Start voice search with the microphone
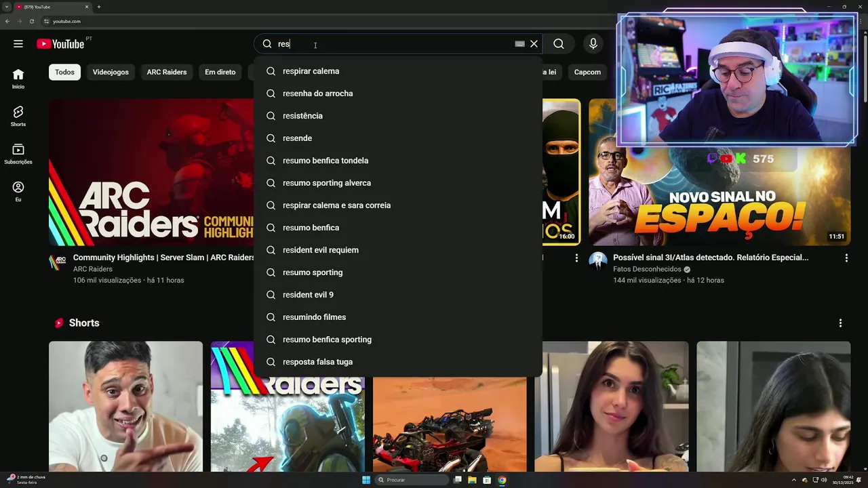This screenshot has width=868, height=488. click(593, 44)
